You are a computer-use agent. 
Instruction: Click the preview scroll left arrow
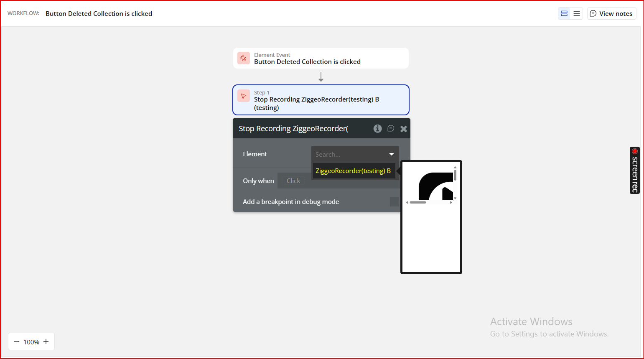click(407, 202)
